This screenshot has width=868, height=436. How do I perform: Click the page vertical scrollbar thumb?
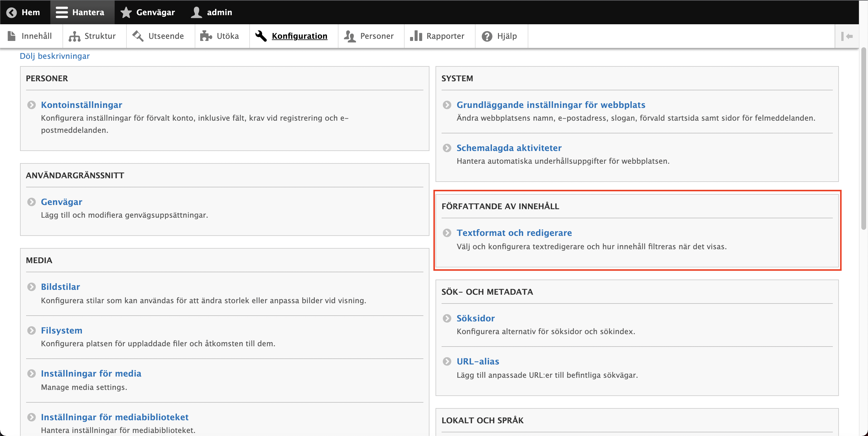pos(863,139)
